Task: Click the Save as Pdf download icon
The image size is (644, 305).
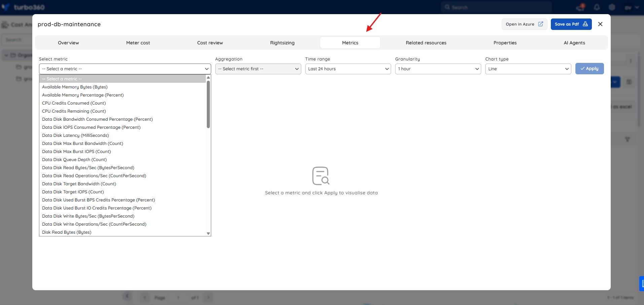Action: point(585,24)
